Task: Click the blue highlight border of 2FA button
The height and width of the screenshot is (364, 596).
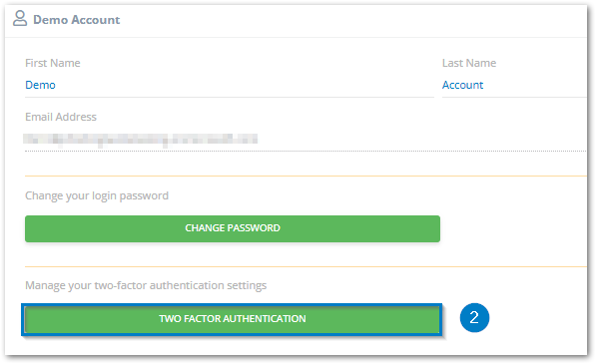Action: 232,305
